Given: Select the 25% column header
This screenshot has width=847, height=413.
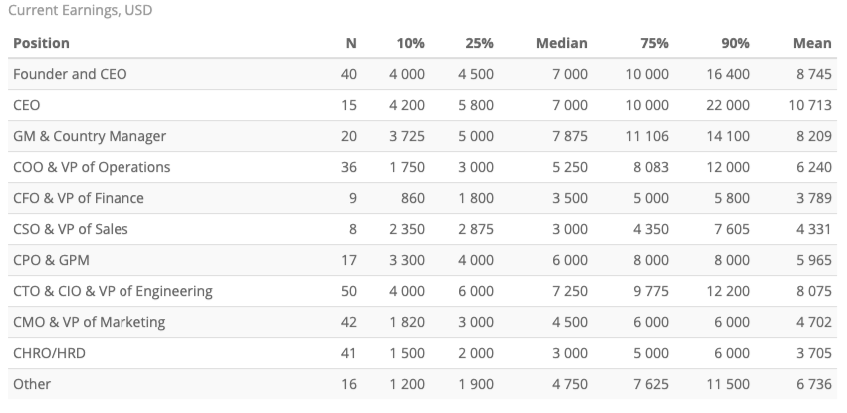Looking at the screenshot, I should coord(480,43).
